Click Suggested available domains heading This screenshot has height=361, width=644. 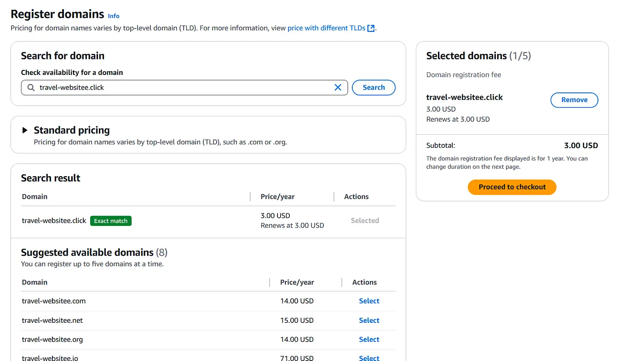pos(94,252)
